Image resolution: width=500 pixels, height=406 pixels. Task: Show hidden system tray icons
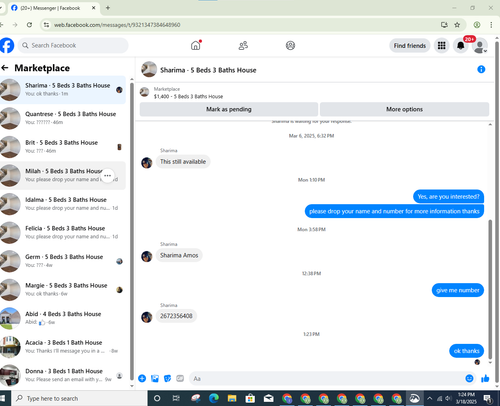pyautogui.click(x=430, y=398)
